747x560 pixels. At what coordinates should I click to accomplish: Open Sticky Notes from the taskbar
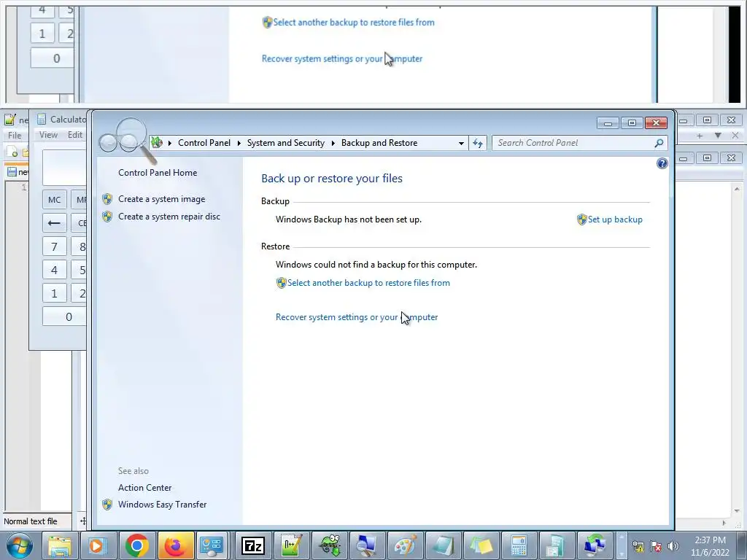[x=481, y=545]
